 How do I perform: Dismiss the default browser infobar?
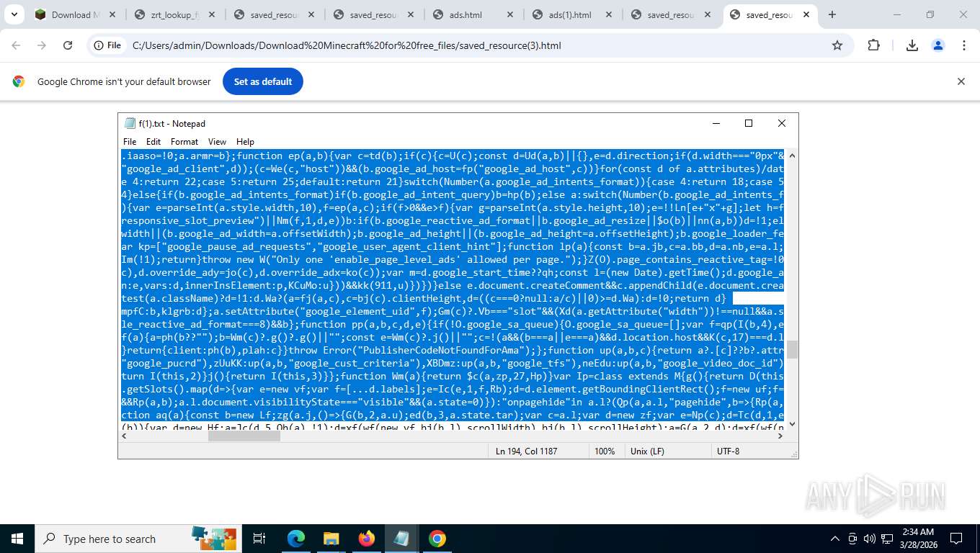(961, 81)
